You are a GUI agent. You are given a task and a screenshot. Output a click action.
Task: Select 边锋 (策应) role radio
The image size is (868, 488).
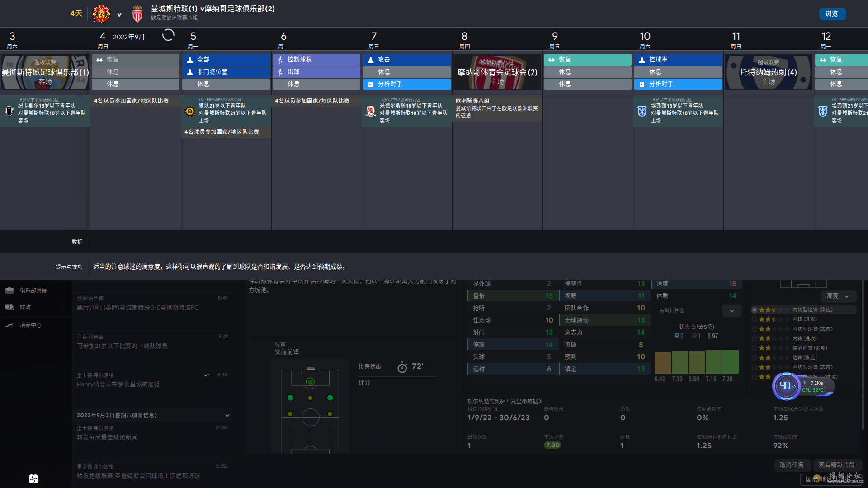click(x=755, y=357)
